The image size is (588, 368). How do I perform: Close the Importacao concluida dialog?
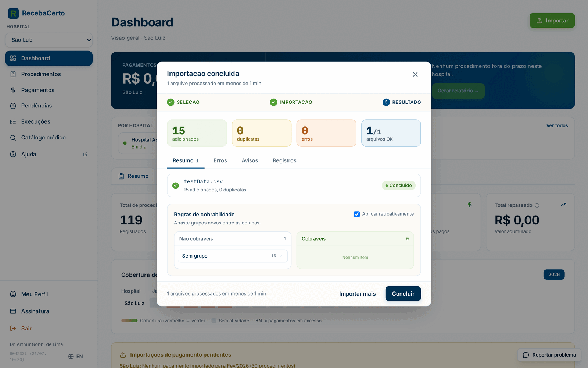click(x=415, y=74)
